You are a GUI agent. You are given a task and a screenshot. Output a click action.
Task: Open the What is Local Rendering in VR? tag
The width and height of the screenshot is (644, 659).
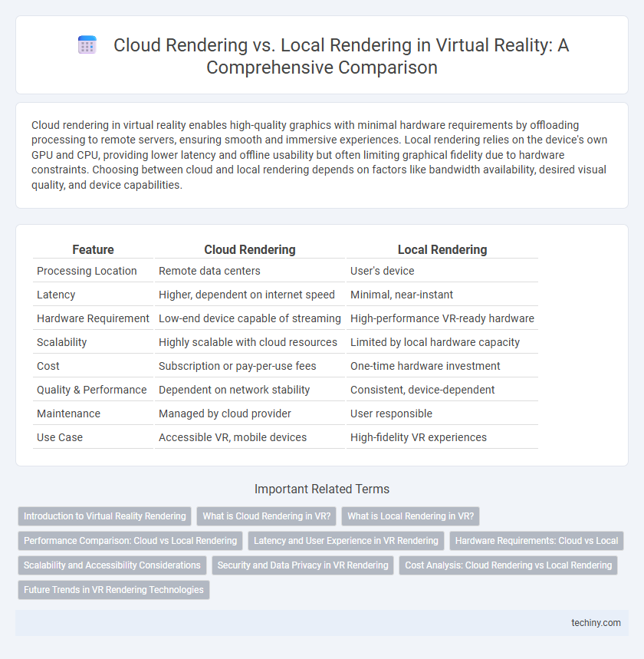coord(410,516)
